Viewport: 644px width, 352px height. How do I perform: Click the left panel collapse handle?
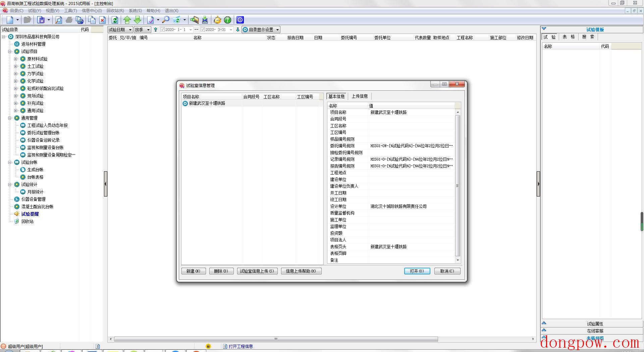click(x=105, y=184)
